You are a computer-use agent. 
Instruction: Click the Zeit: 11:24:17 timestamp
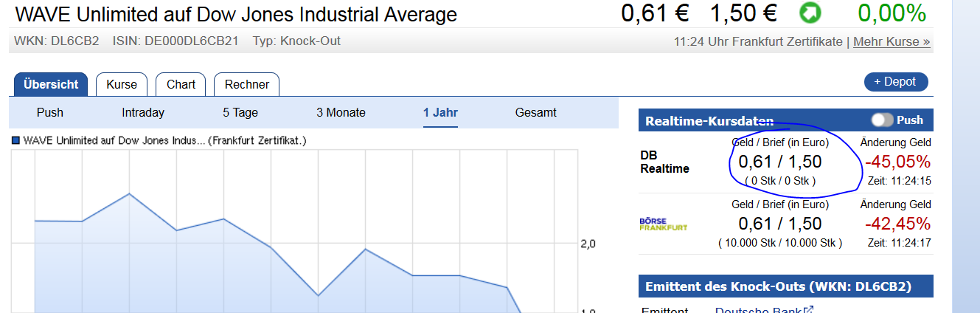tap(899, 242)
